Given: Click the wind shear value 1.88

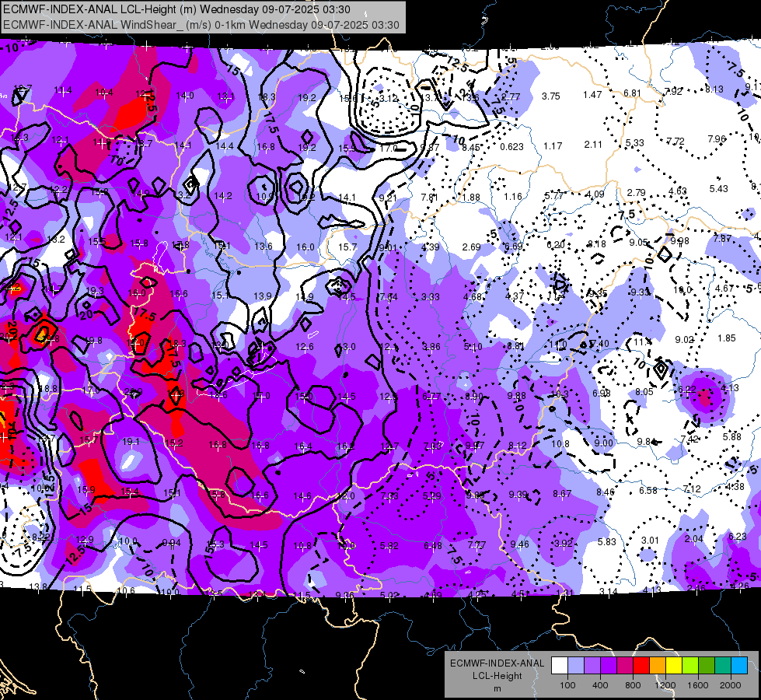Looking at the screenshot, I should click(471, 198).
